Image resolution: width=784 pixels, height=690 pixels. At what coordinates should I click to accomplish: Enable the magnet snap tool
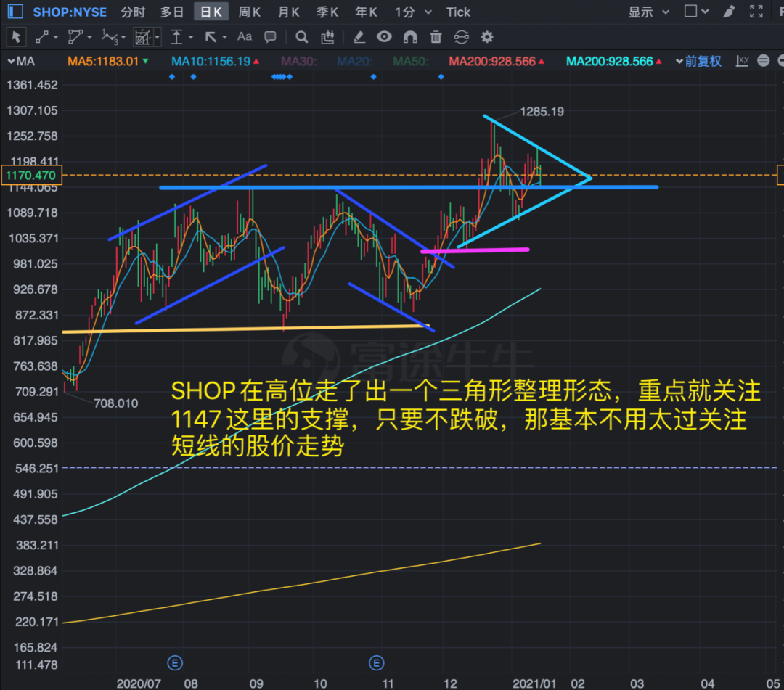(410, 37)
